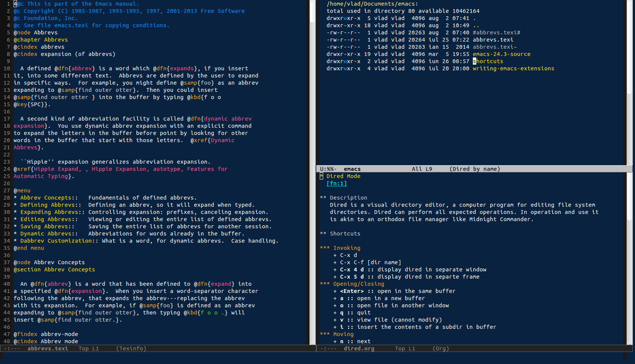635x364 pixels.
Task: Click 'v :: view file (cannot modify)' item
Action: click(387, 320)
